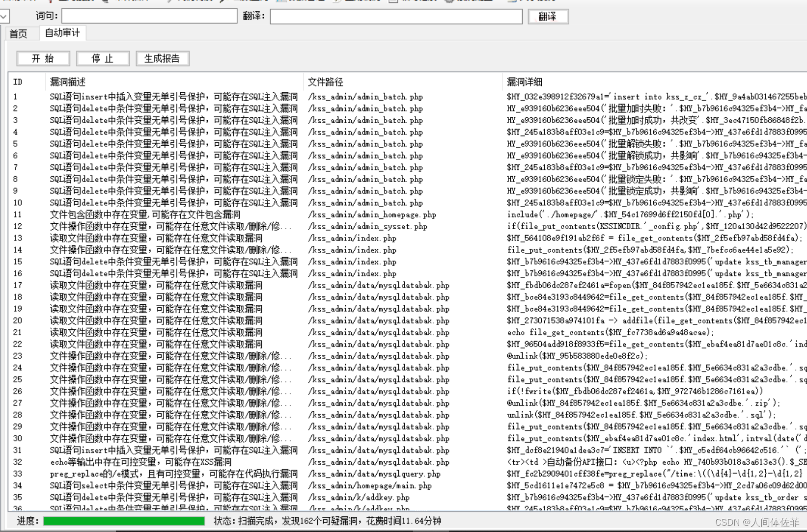The height and width of the screenshot is (532, 807).
Task: Switch to the 首页 tab
Action: (19, 34)
